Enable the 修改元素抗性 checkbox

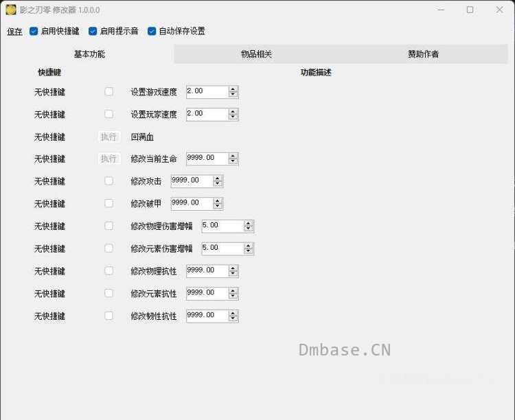click(108, 293)
